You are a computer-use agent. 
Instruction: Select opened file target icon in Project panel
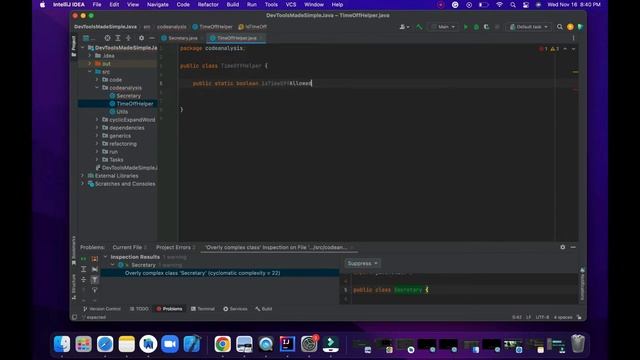pyautogui.click(x=107, y=38)
